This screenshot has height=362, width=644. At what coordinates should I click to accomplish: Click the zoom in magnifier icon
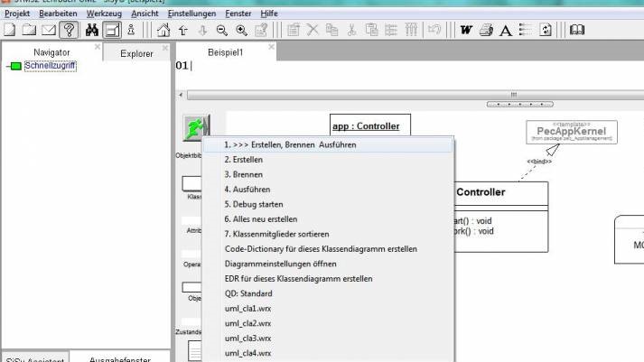pyautogui.click(x=241, y=30)
